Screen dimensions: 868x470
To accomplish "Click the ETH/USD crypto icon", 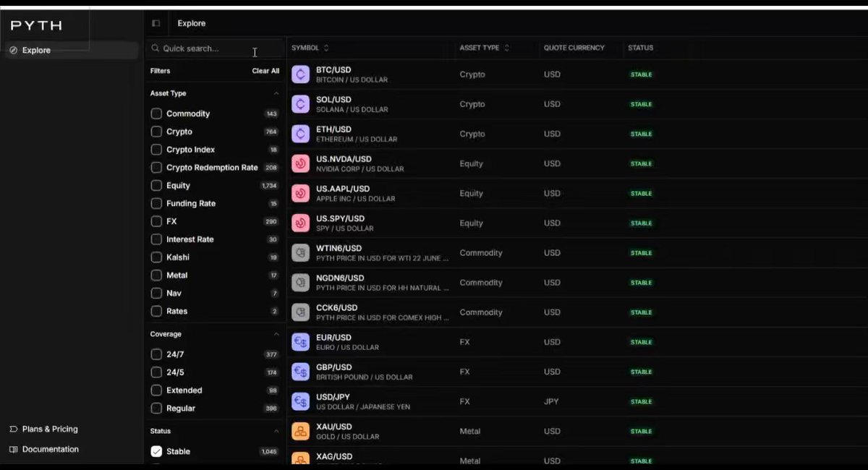I will pos(301,134).
